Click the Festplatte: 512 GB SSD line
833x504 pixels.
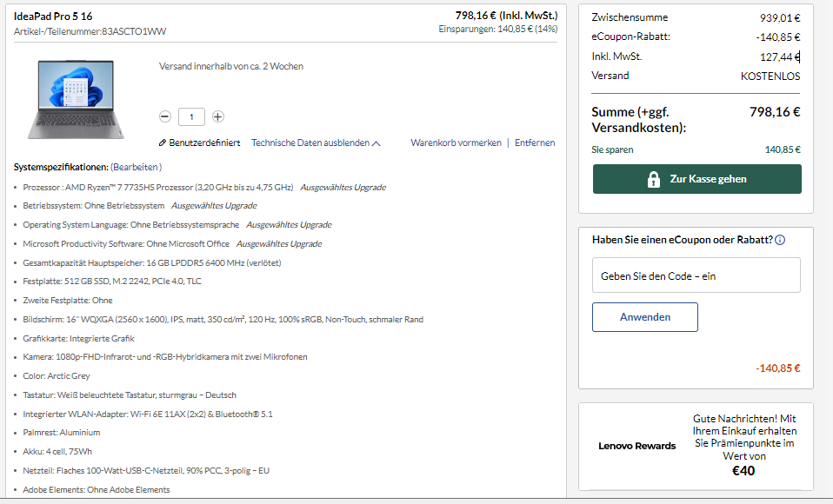point(112,282)
